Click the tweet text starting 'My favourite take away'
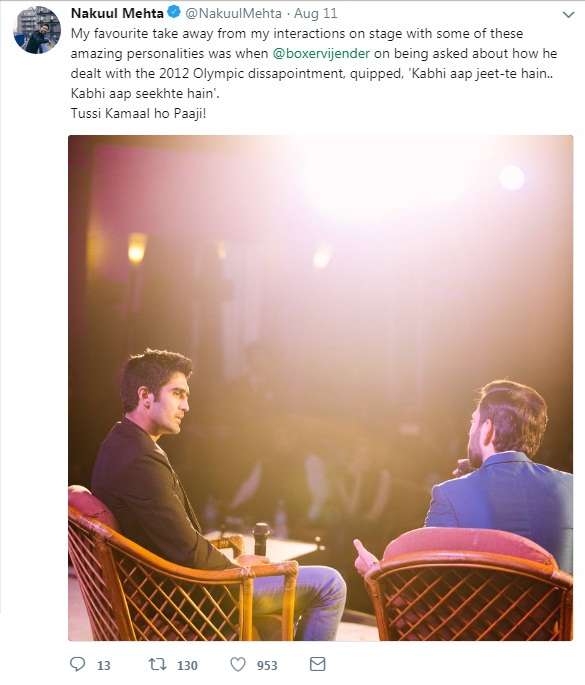This screenshot has height=685, width=585. [x=314, y=63]
